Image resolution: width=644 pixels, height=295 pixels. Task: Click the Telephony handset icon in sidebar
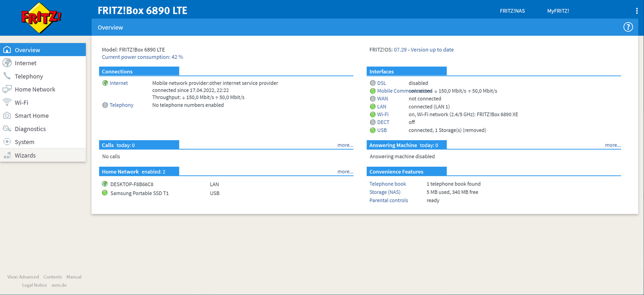coord(7,76)
